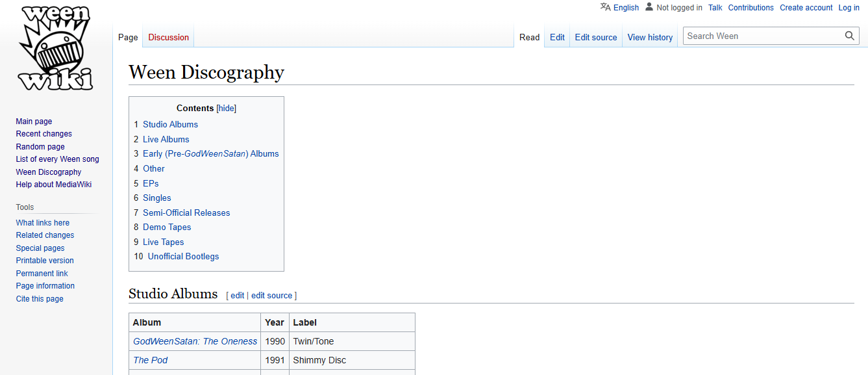Image resolution: width=868 pixels, height=375 pixels.
Task: Click the Label column header
Action: (x=352, y=322)
